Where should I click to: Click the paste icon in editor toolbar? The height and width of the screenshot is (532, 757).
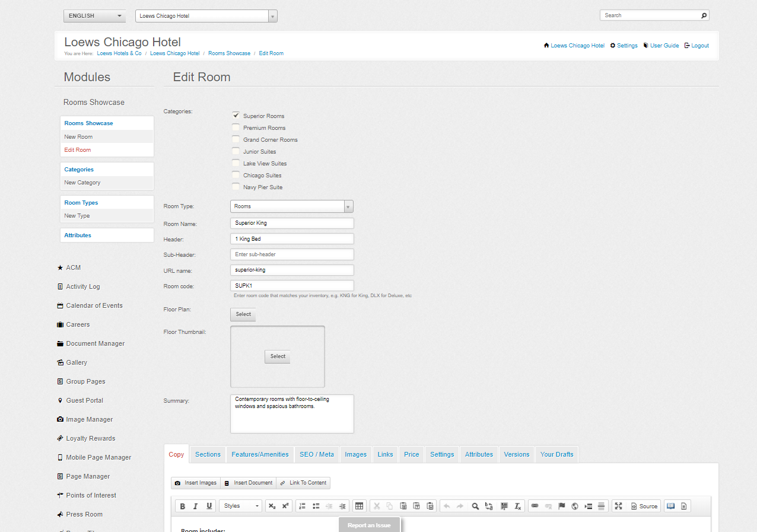[x=403, y=506]
